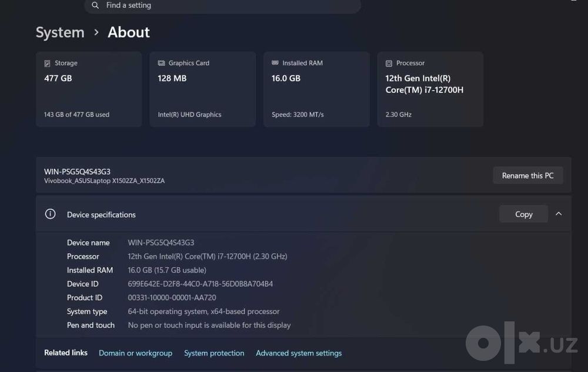Click the About page title
This screenshot has height=372, width=588.
129,32
